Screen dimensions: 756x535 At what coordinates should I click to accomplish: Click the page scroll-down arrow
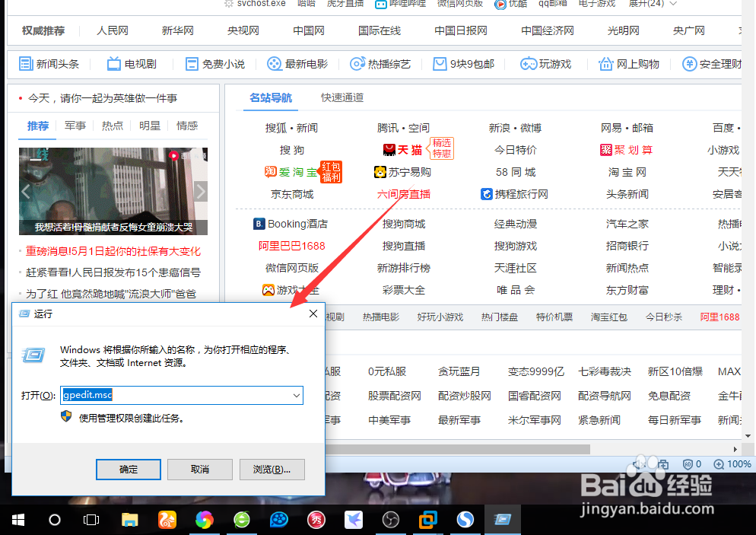748,435
